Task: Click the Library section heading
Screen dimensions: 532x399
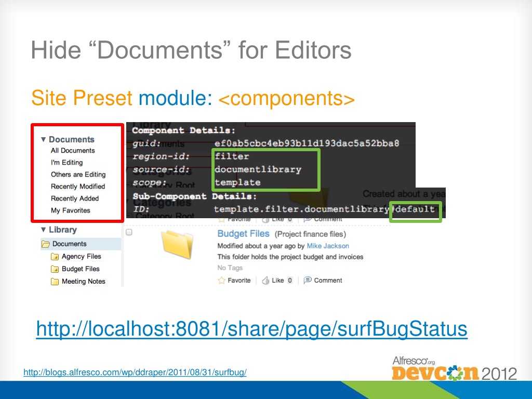Action: click(63, 230)
